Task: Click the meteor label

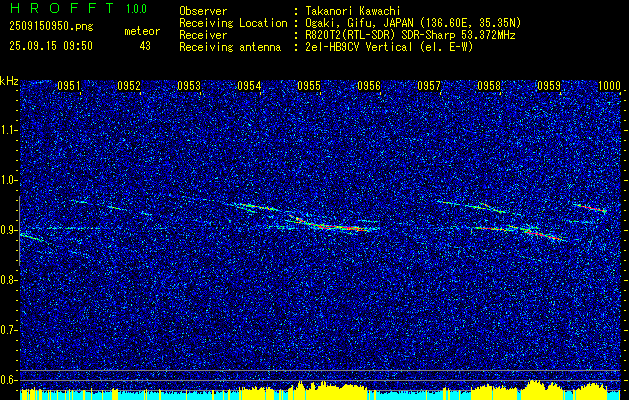Action: tap(142, 31)
